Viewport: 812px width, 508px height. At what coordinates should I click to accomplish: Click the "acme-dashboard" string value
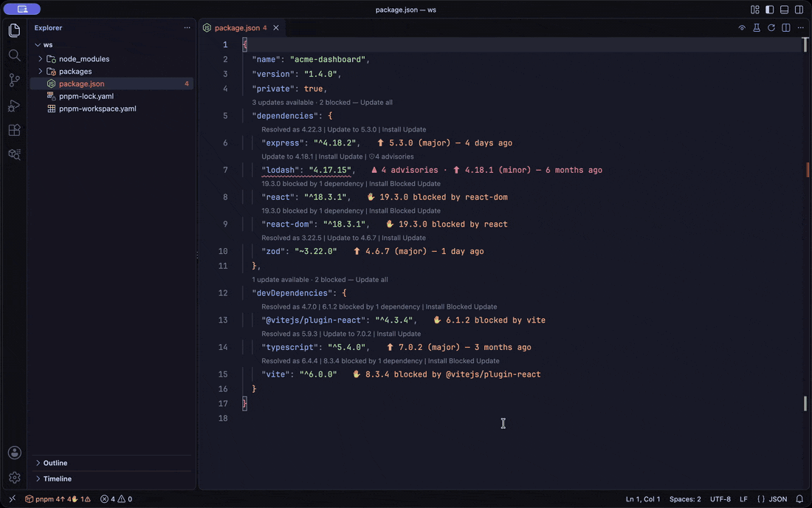coord(328,60)
